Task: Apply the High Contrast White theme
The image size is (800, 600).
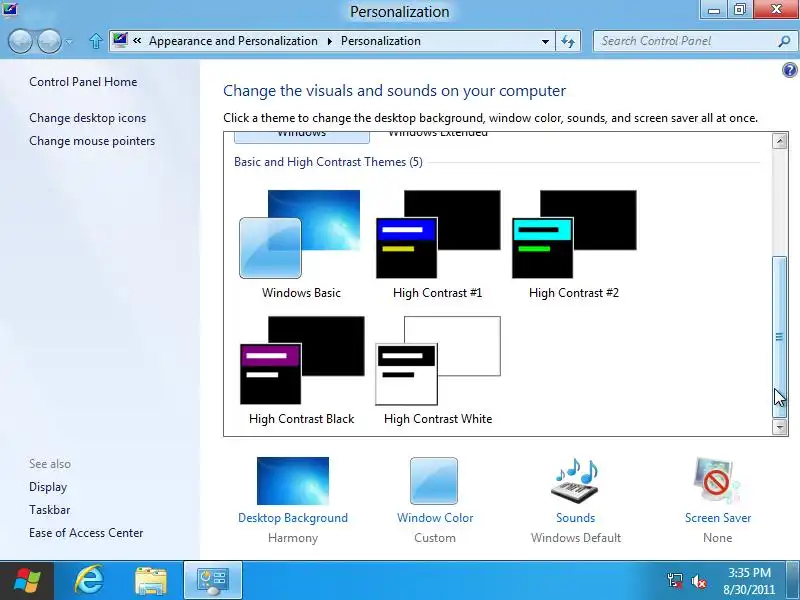Action: coord(438,370)
